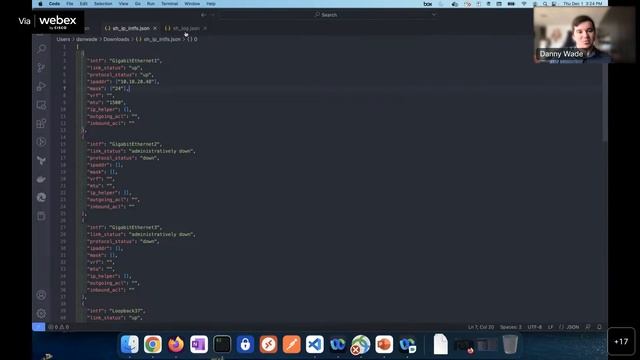Open the orange Postman app in Dock

pyautogui.click(x=291, y=344)
